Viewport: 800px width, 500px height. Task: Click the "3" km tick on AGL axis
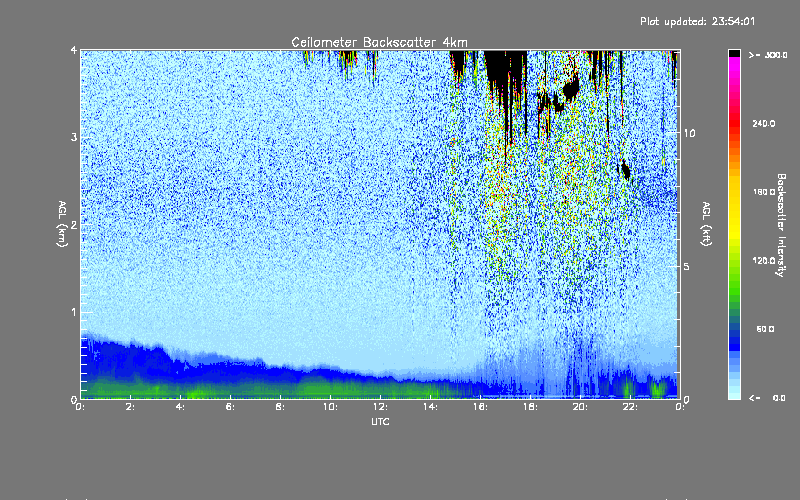(x=74, y=137)
